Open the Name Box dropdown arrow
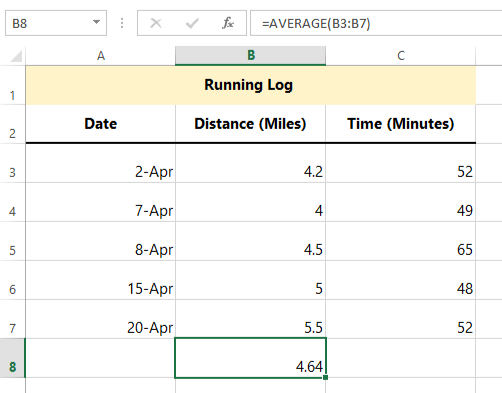 (x=96, y=22)
